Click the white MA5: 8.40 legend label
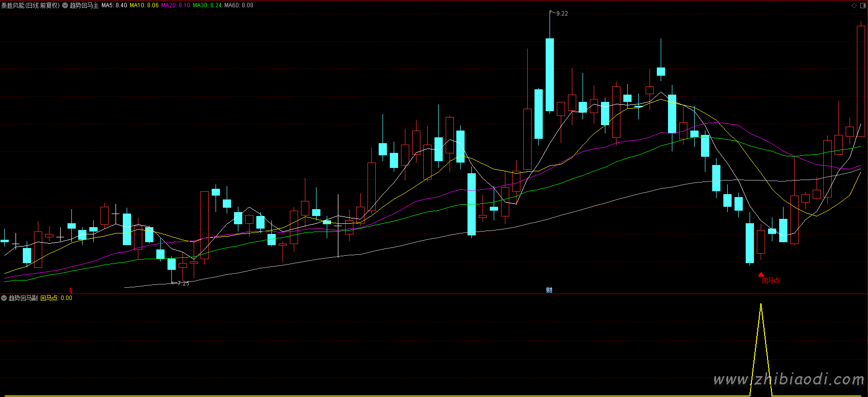Screen dimensions: 868x397 (114, 6)
